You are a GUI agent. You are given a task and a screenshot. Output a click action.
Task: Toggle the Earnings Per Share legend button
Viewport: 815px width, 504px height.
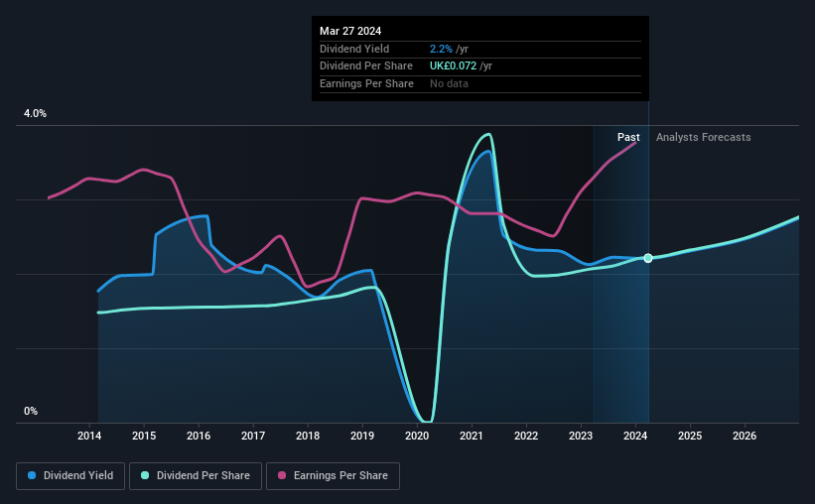coord(333,476)
